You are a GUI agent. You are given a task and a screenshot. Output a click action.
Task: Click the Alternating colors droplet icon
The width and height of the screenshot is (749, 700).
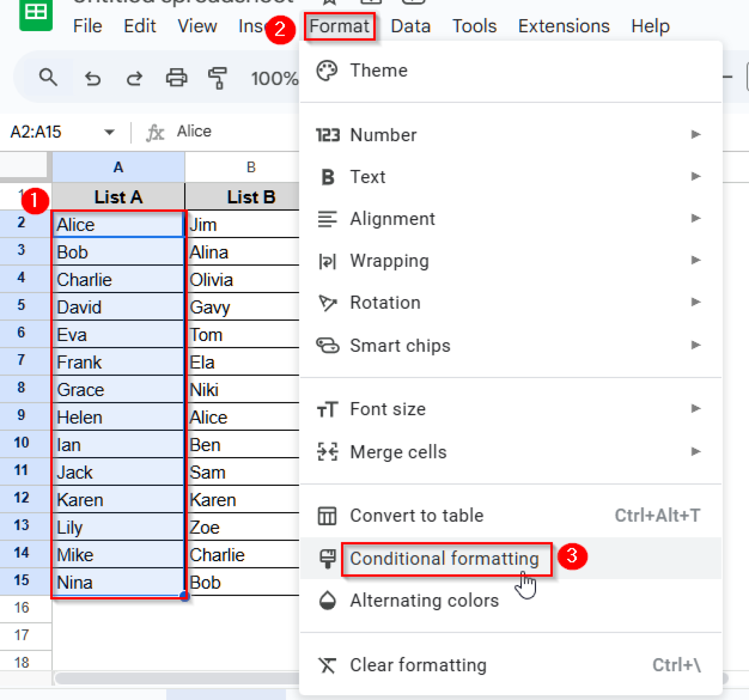tap(328, 601)
